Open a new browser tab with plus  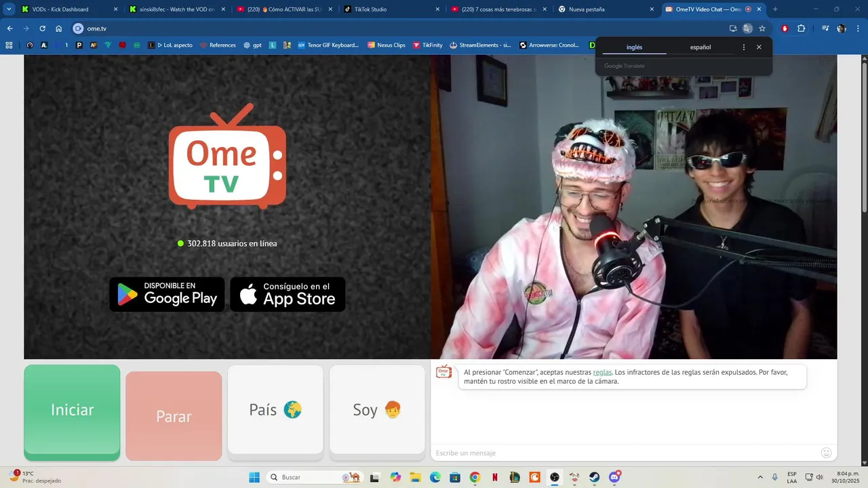[775, 9]
